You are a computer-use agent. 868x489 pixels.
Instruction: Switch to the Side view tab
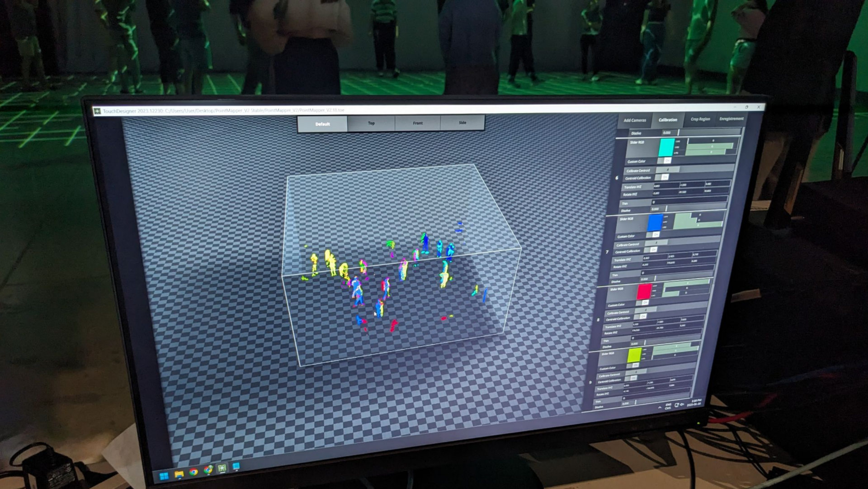(x=462, y=123)
